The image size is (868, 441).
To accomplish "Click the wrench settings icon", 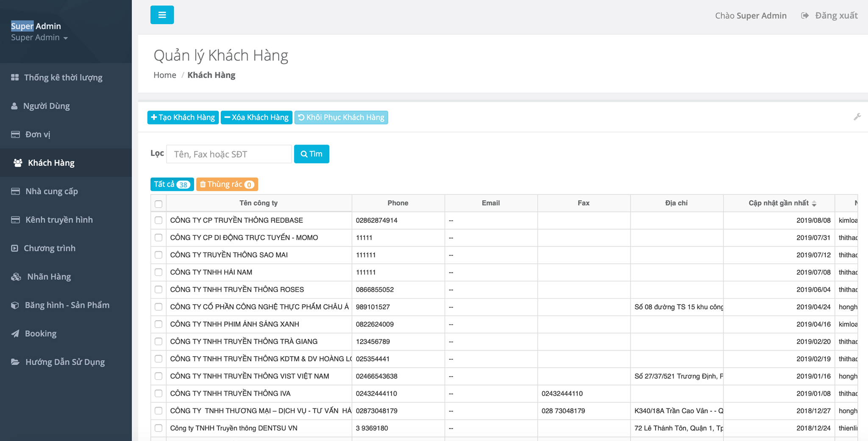I will (x=857, y=117).
